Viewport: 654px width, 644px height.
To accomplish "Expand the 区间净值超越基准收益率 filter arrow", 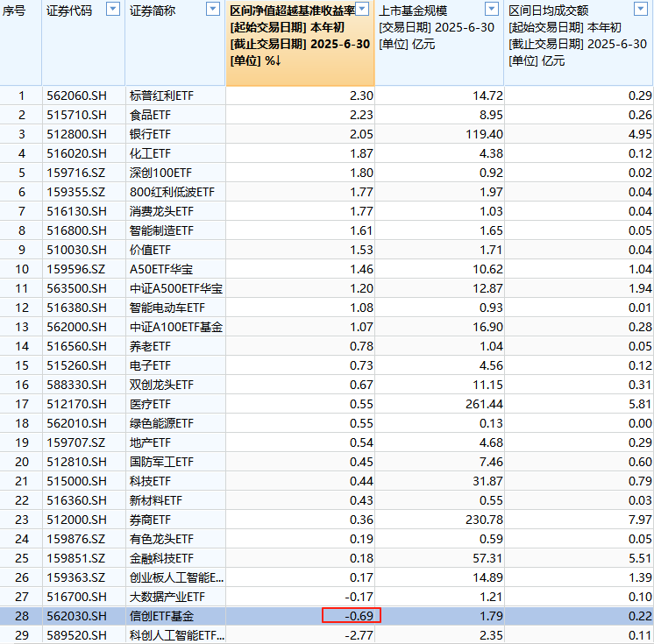I will (x=364, y=10).
